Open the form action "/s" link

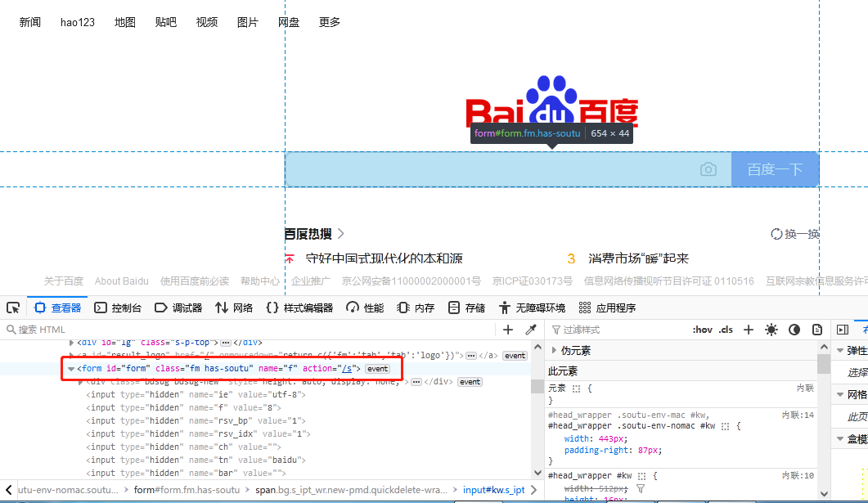347,369
